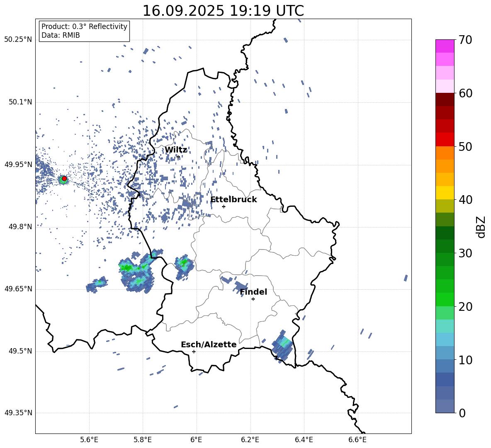Click the 40 value on colorbar
Screen dimensions: 491x448
465,200
